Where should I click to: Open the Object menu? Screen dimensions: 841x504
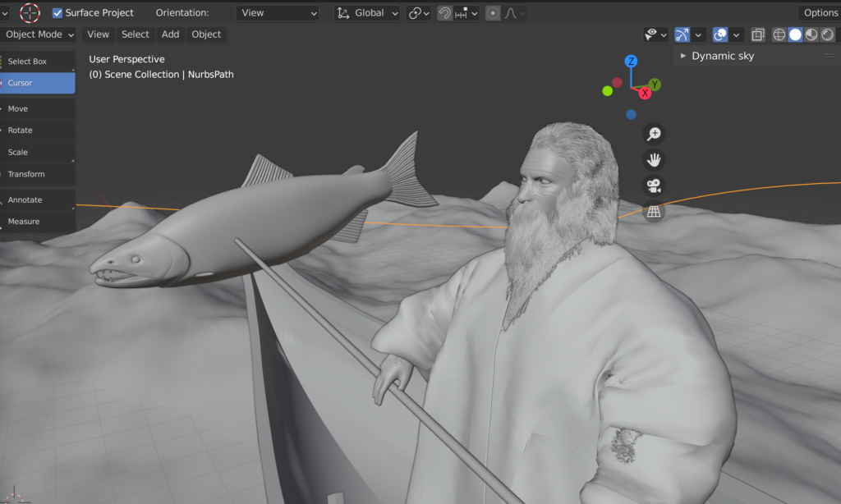pyautogui.click(x=206, y=34)
